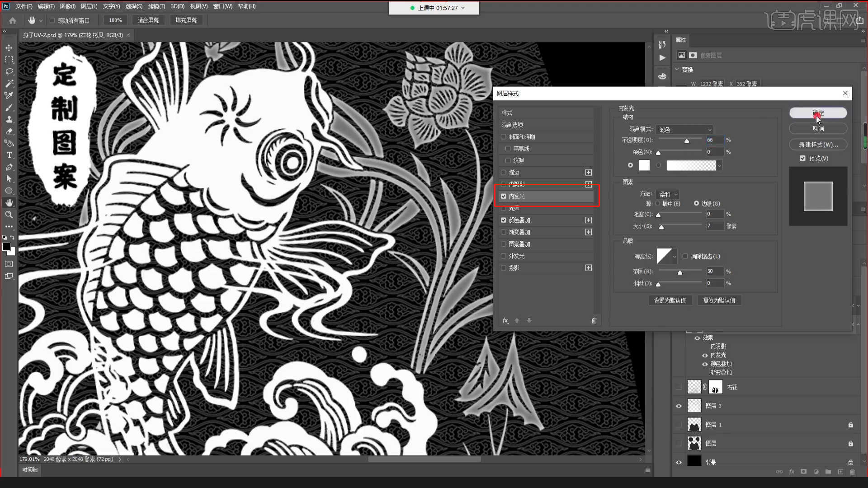Click Reset to Default button
The height and width of the screenshot is (488, 868).
coord(719,300)
